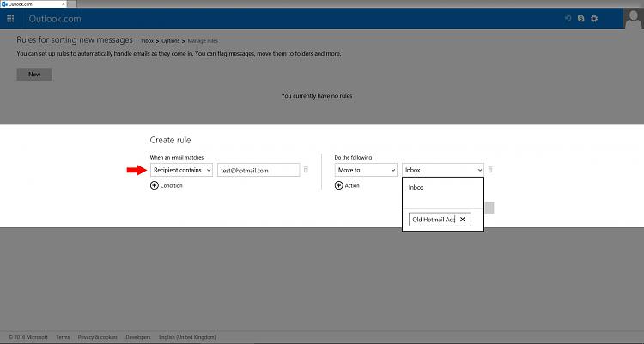This screenshot has width=644, height=344.
Task: Click the partially hidden gray button beside folder popup
Action: point(489,208)
